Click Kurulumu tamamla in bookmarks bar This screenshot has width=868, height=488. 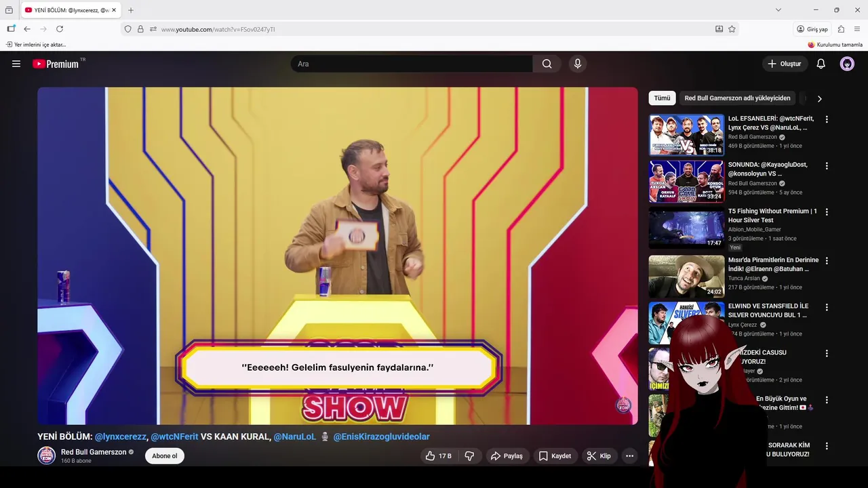coord(835,45)
